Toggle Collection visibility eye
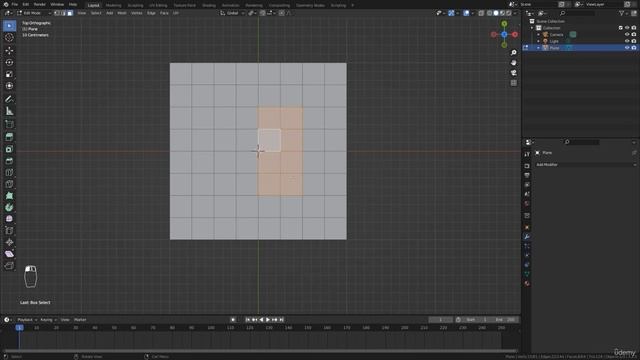The width and height of the screenshot is (640, 360). pos(627,28)
